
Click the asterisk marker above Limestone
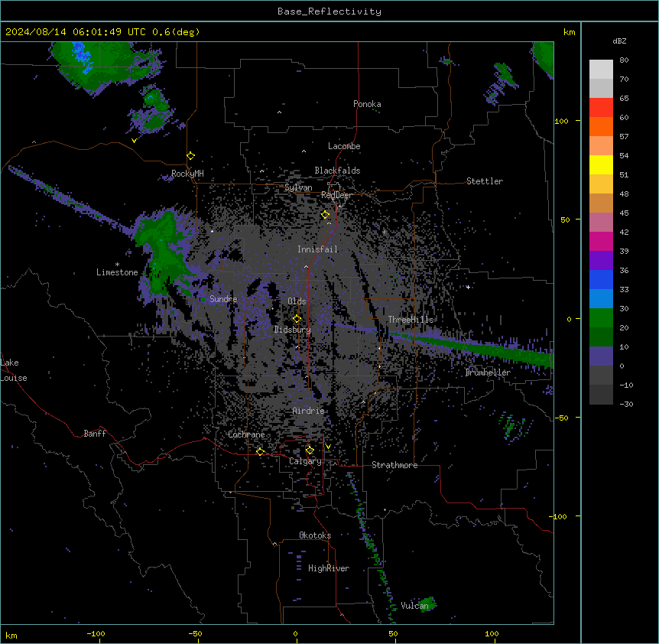pos(117,265)
